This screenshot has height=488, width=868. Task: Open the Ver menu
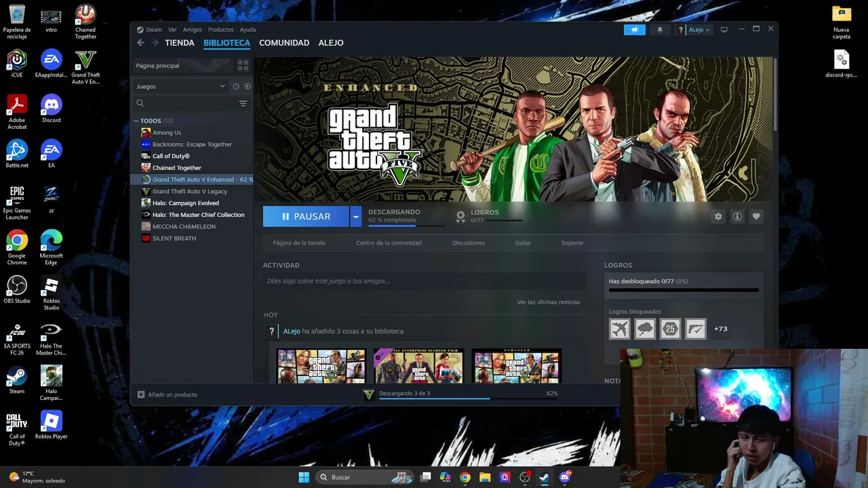(x=172, y=30)
